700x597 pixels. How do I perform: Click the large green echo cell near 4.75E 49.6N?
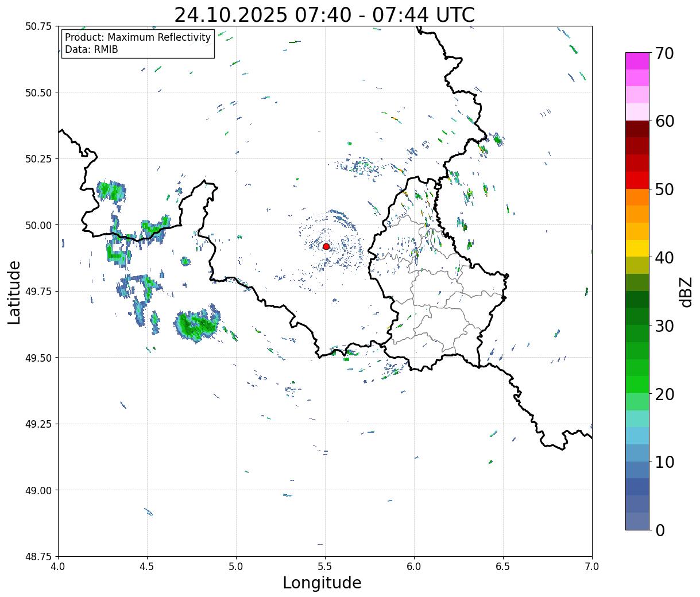click(x=197, y=324)
